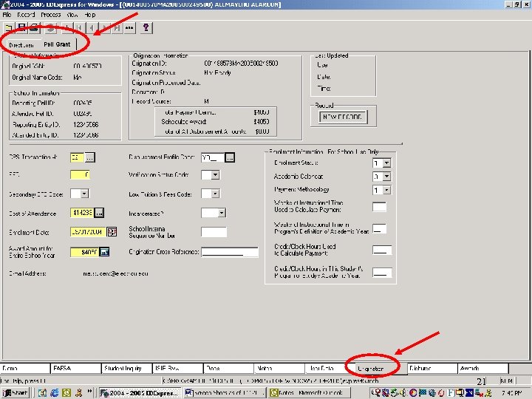Image resolution: width=532 pixels, height=399 pixels.
Task: Switch to the Demo bottom tab
Action: 25,368
